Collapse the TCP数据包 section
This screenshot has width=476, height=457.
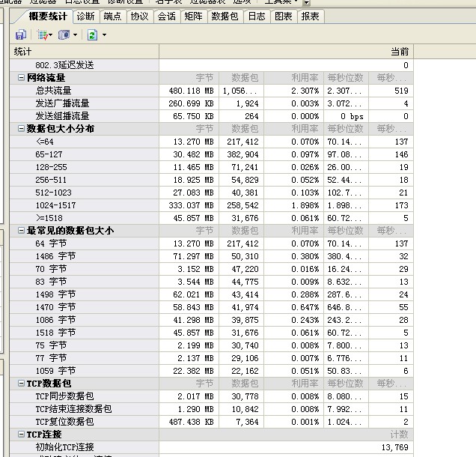click(x=21, y=384)
